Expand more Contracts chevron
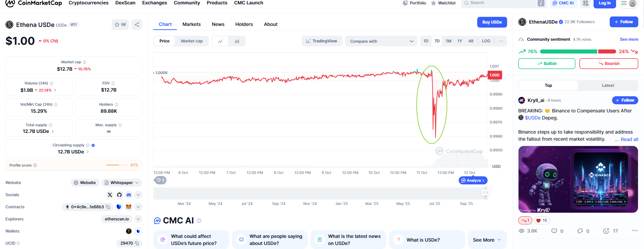Image resolution: width=644 pixels, height=249 pixels. [x=138, y=207]
